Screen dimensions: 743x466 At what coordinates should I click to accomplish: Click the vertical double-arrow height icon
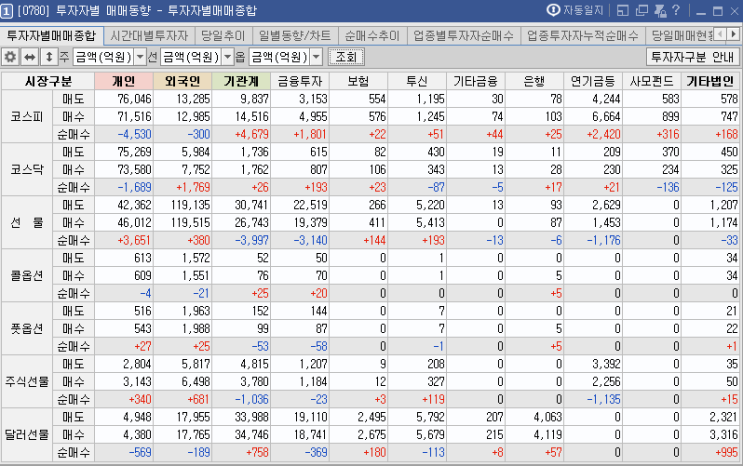[x=49, y=57]
